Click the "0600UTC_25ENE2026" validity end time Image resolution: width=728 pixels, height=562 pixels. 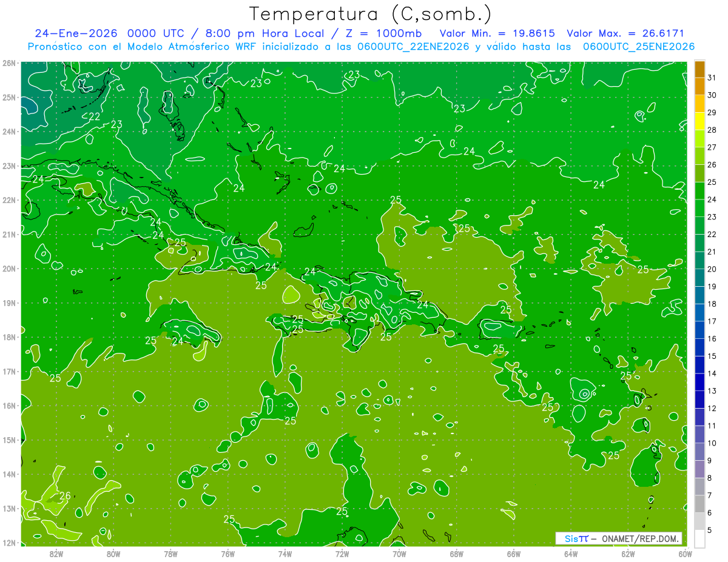pyautogui.click(x=639, y=47)
